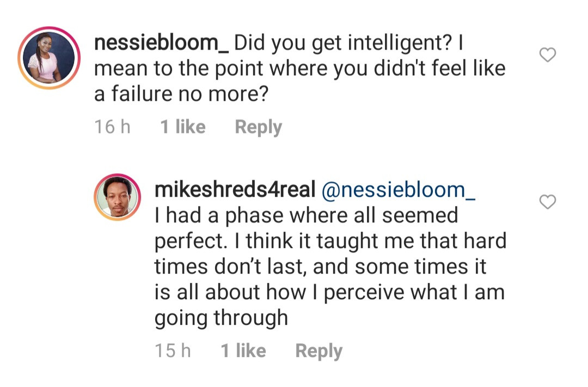Click the "a failure no more?" line

tap(181, 94)
